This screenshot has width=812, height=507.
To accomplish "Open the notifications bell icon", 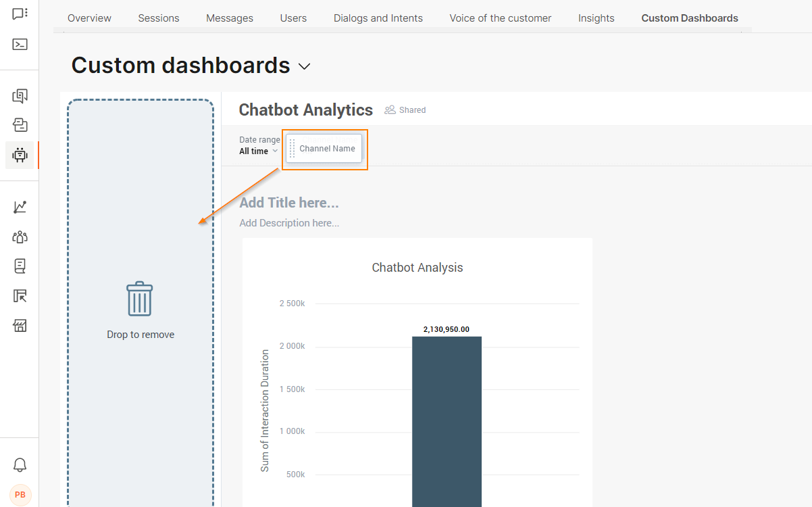I will point(20,464).
